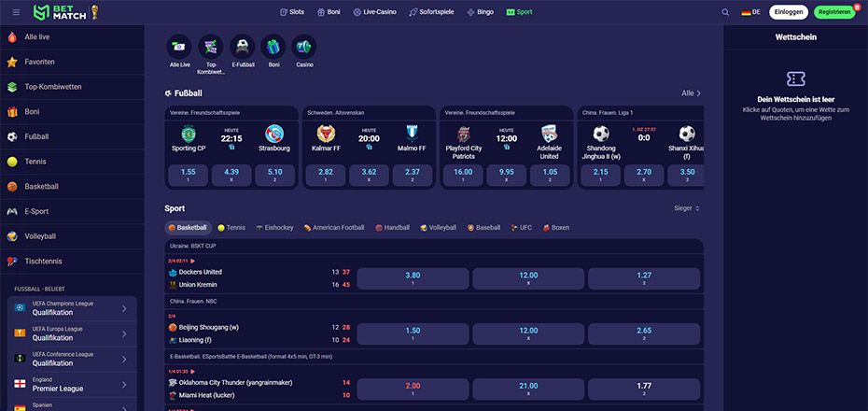This screenshot has width=868, height=411.
Task: Select the Basketball sport tab
Action: tap(189, 228)
